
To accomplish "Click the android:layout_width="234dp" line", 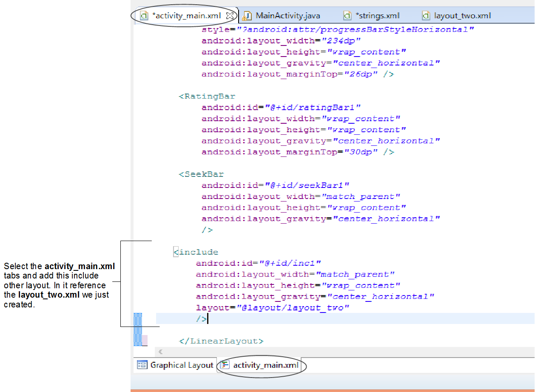I will (281, 41).
